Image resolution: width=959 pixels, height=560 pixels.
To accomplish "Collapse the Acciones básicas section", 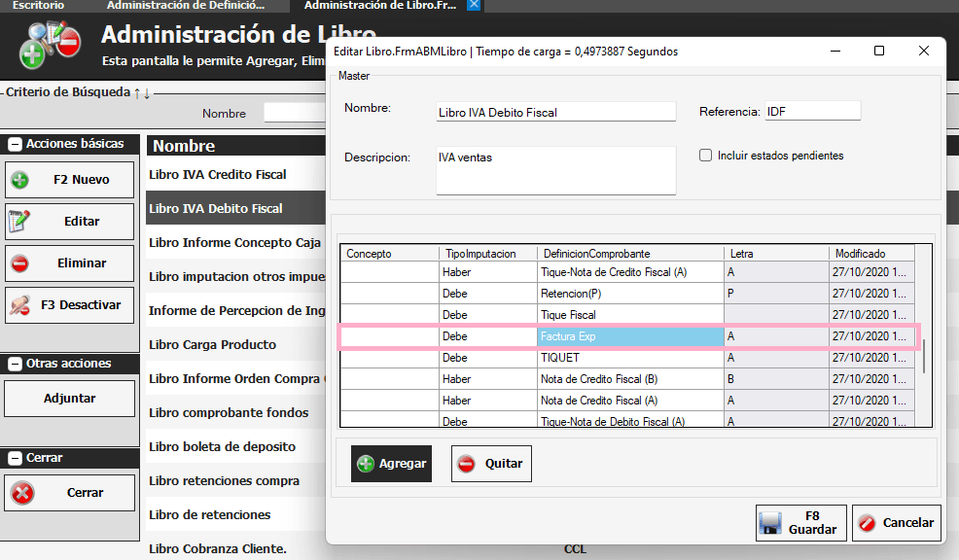I will pos(15,144).
